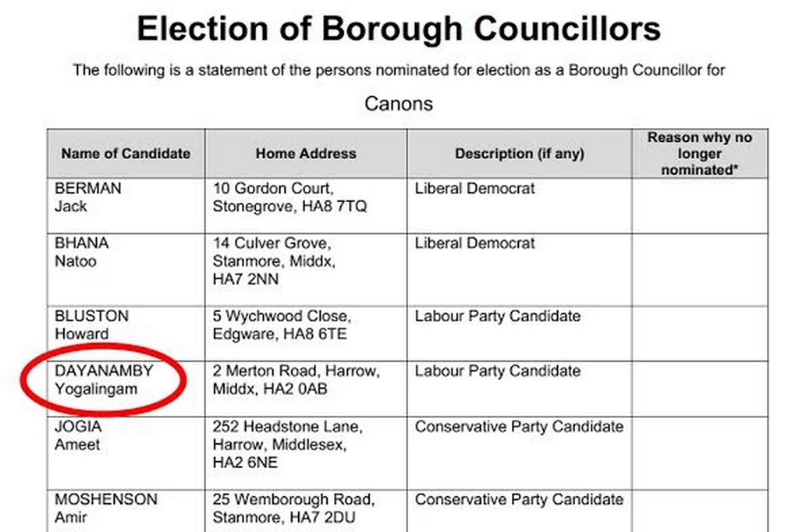799x532 pixels.
Task: Click the 10 Gordon Court address
Action: pyautogui.click(x=289, y=197)
